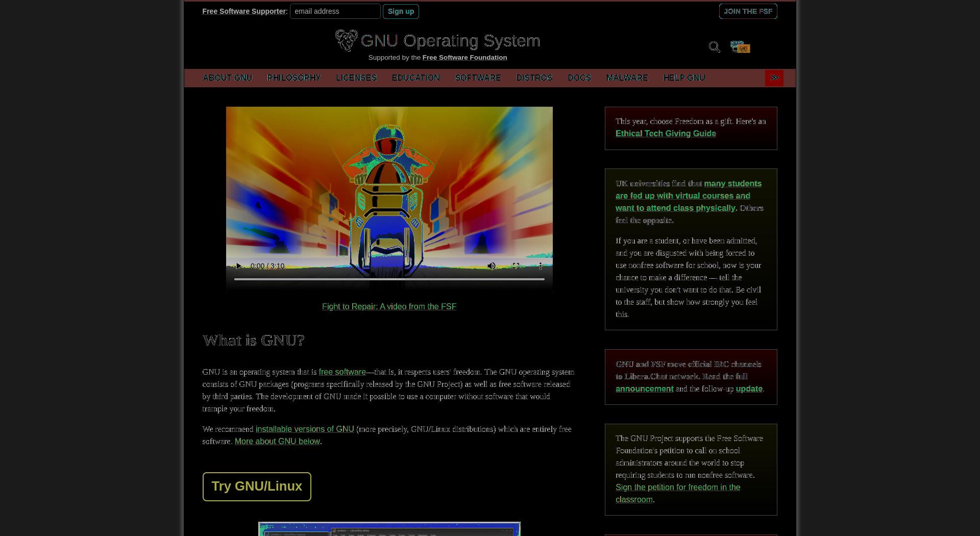
Task: Open HELP GNU menu item
Action: click(x=684, y=78)
